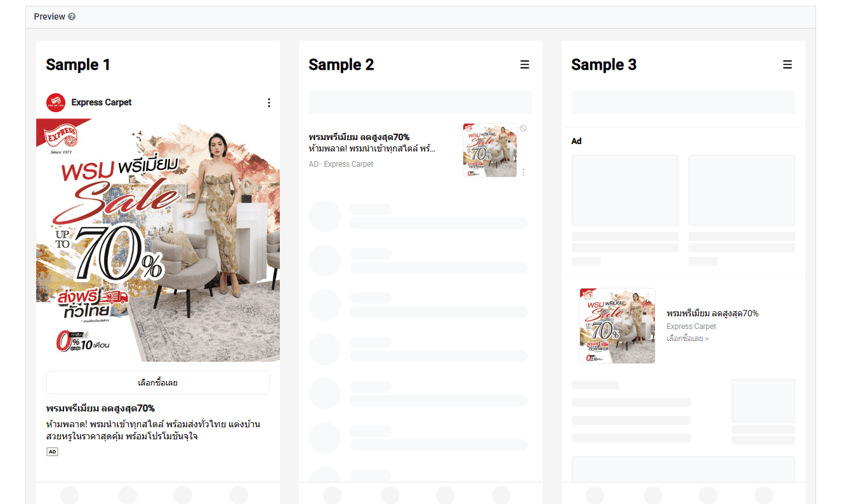Click the เลือกซื้อเลย button in Sample 1
The height and width of the screenshot is (504, 844).
(x=158, y=383)
